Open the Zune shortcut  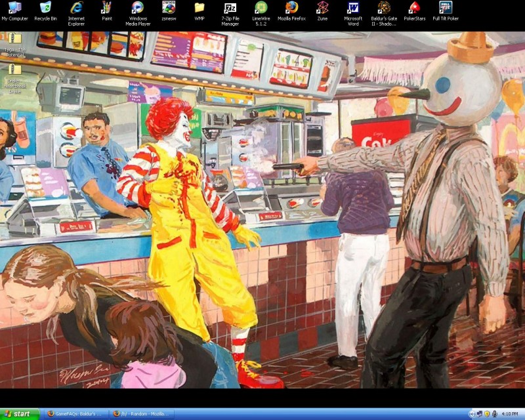pos(322,11)
